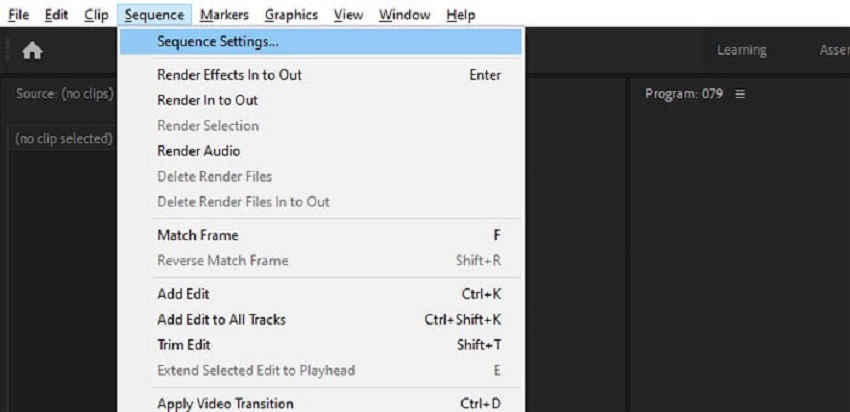Open the Program 079 panel menu icon

(x=741, y=94)
